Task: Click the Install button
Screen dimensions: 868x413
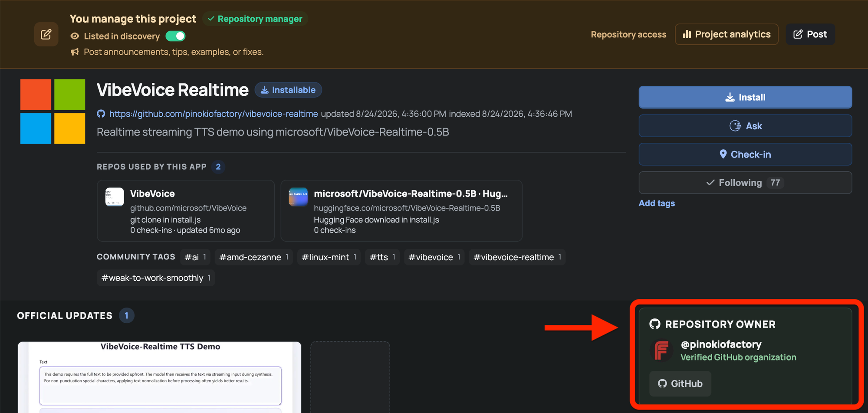Action: (x=745, y=97)
